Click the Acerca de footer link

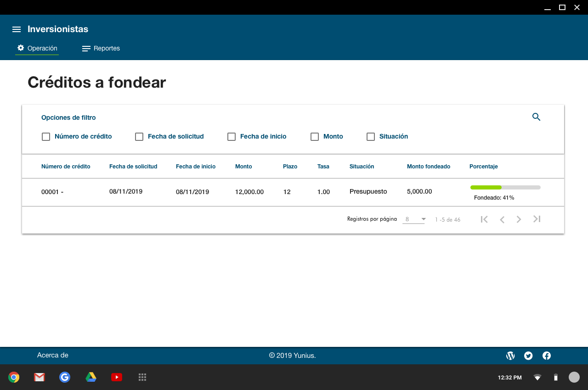[53, 355]
